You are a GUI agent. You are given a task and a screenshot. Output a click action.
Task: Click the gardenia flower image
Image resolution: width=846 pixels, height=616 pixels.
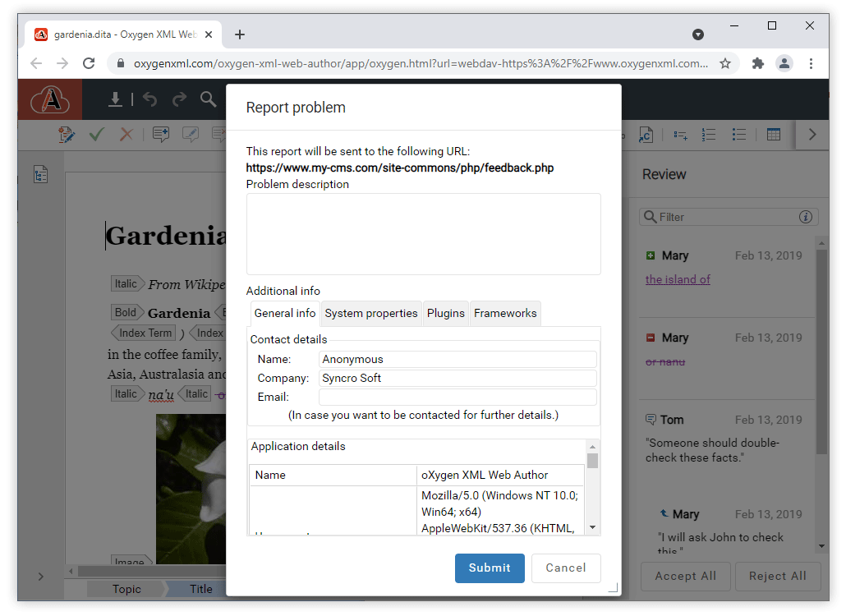tap(191, 490)
